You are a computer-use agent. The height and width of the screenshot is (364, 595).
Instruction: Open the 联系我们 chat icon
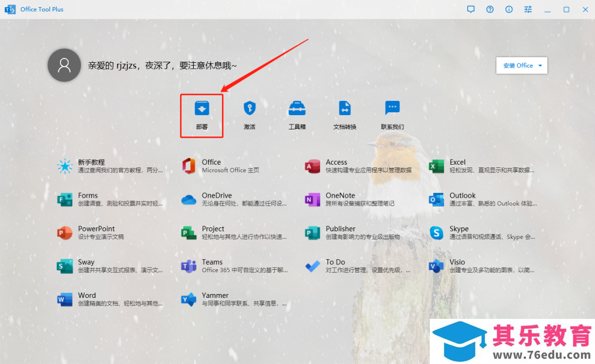tap(392, 108)
